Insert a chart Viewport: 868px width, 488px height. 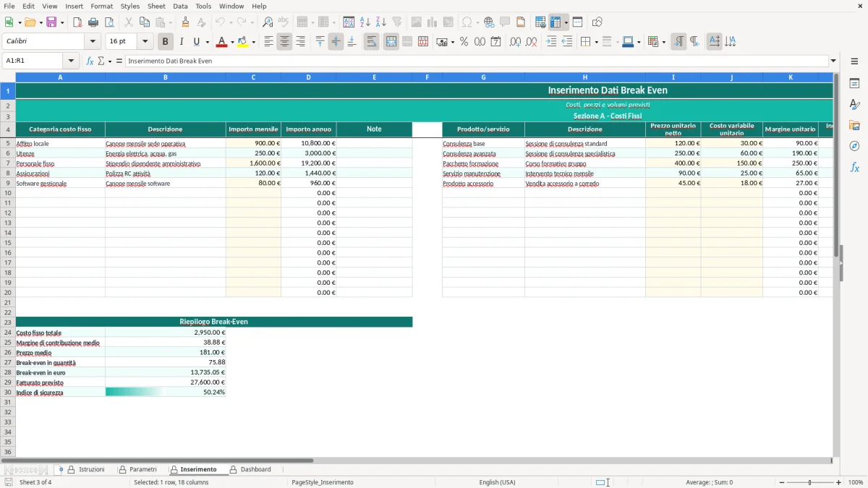click(433, 22)
